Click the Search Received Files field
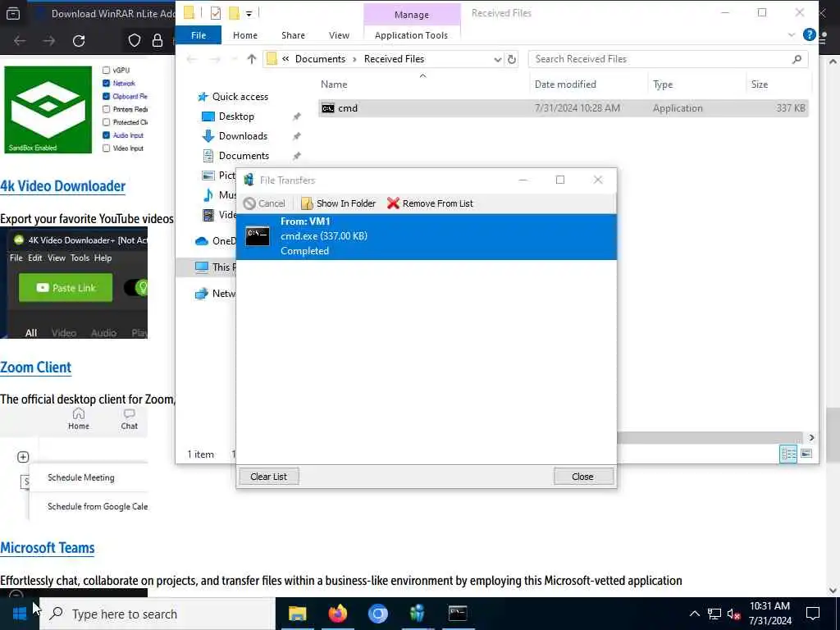Image resolution: width=840 pixels, height=630 pixels. click(668, 59)
